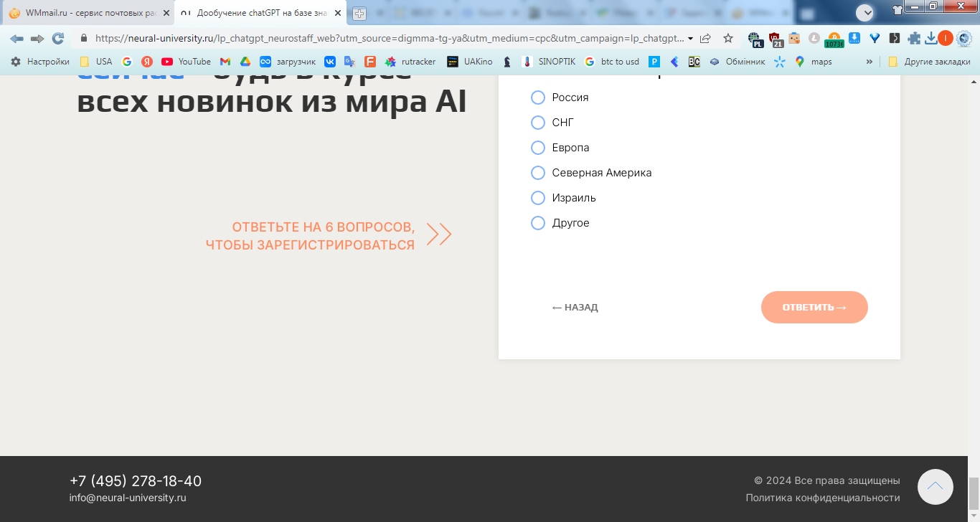Viewport: 980px width, 522px height.
Task: Select the Израиль radio option
Action: [x=538, y=198]
